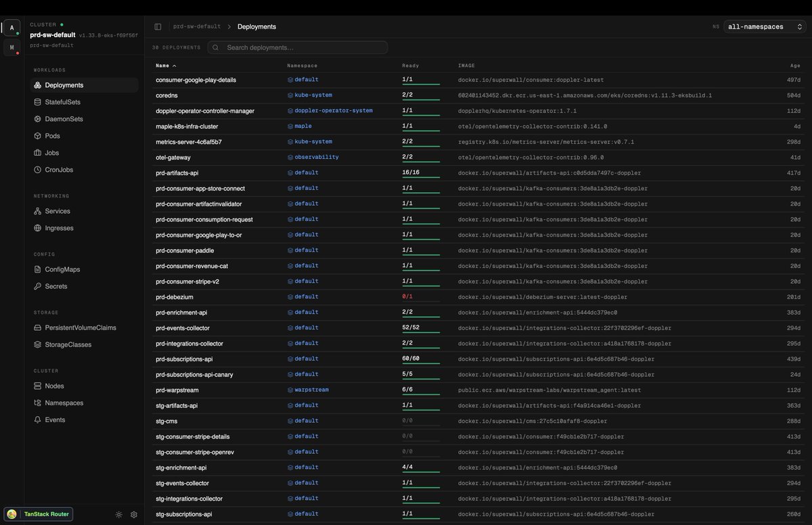Viewport: 812px width, 525px height.
Task: Open Jobs in the sidebar
Action: click(x=85, y=153)
